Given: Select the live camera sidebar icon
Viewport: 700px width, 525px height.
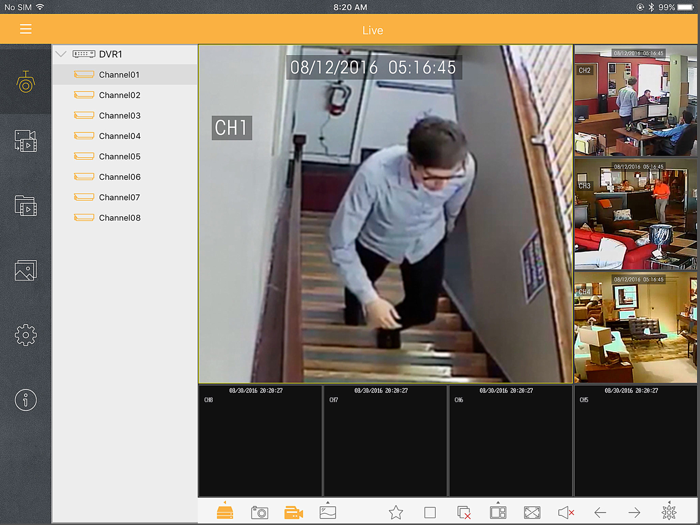Looking at the screenshot, I should 25,82.
